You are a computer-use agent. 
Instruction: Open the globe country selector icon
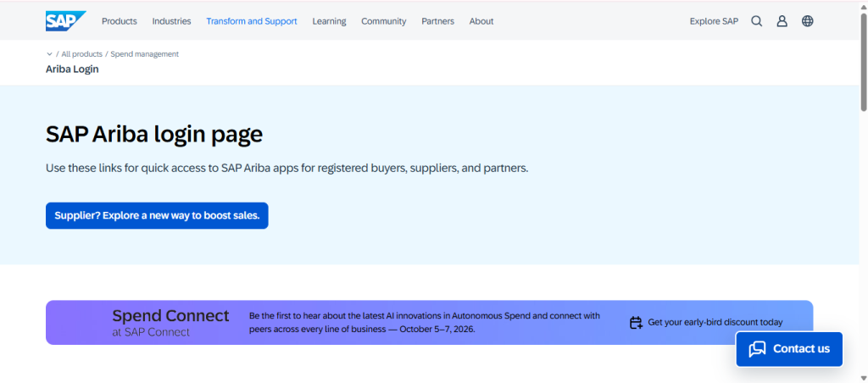(x=808, y=21)
